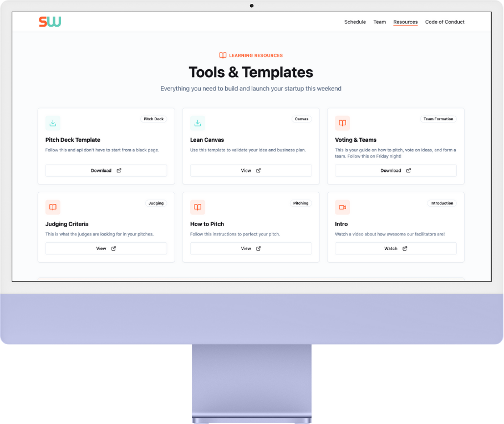Click the How to Pitch book icon
This screenshot has height=424, width=504.
(x=197, y=207)
